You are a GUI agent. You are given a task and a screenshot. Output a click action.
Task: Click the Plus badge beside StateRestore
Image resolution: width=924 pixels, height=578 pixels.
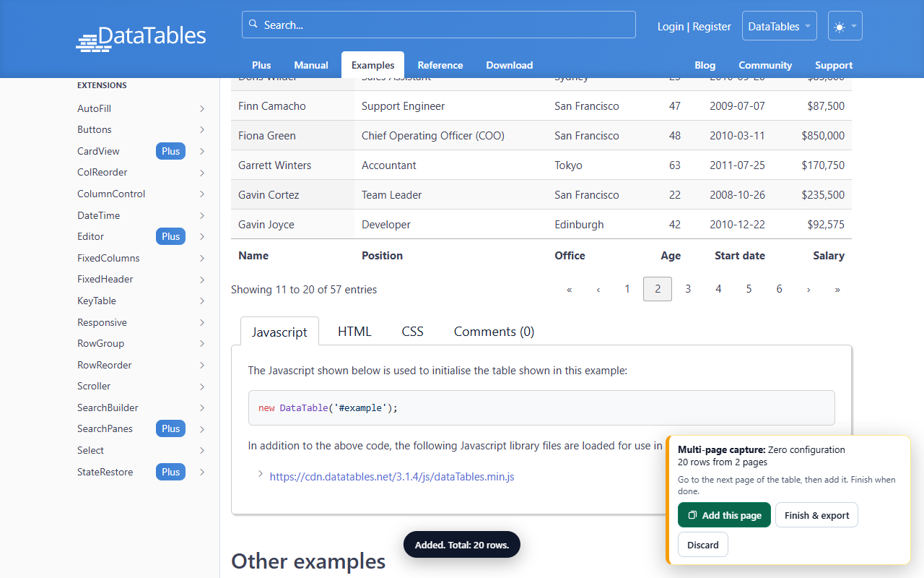click(171, 472)
